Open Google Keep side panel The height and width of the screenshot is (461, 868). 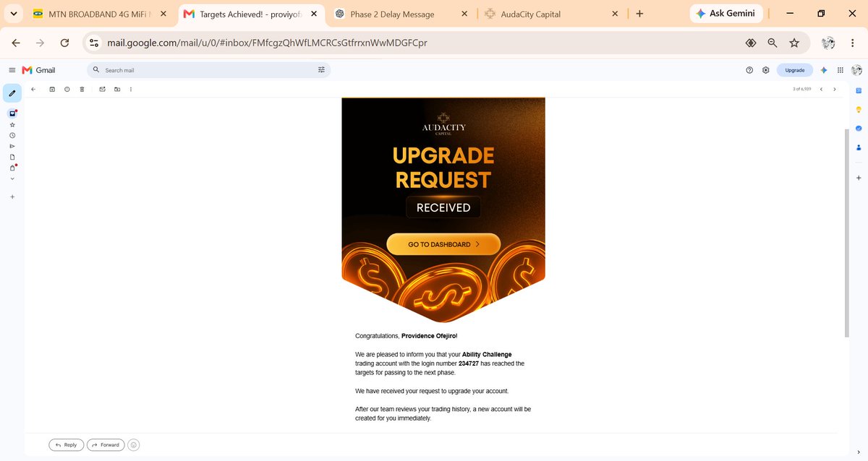[x=859, y=110]
